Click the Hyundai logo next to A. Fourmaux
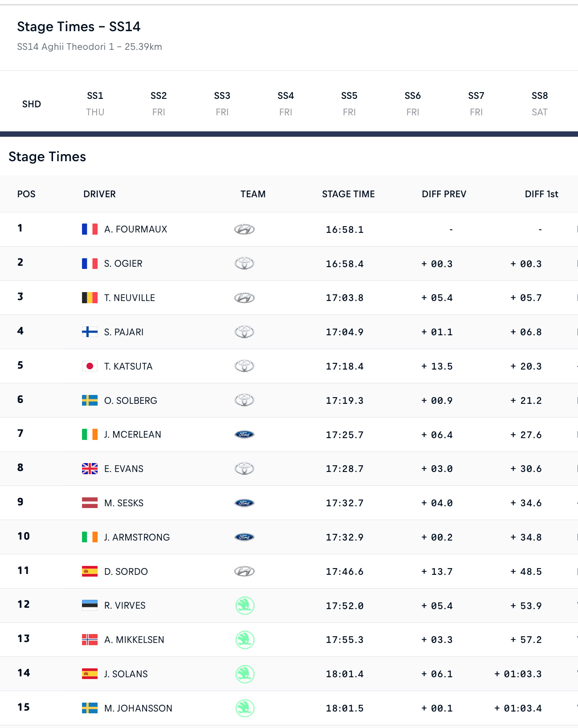Image resolution: width=578 pixels, height=728 pixels. 244,229
